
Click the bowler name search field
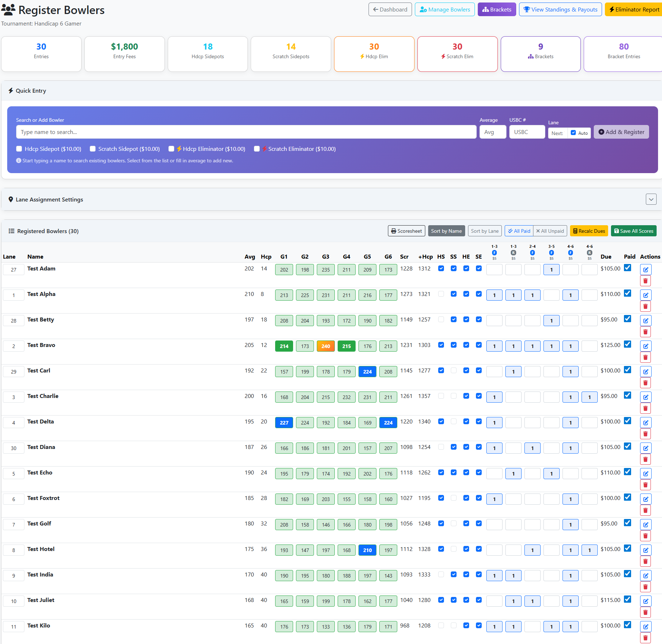(246, 132)
